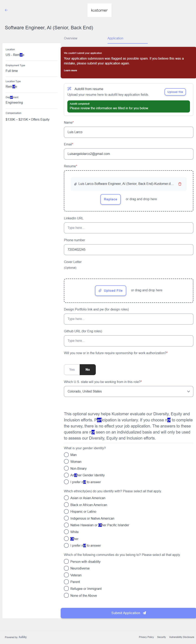Click the LinkedIn URL input field
196x644 pixels.
[x=128, y=228]
